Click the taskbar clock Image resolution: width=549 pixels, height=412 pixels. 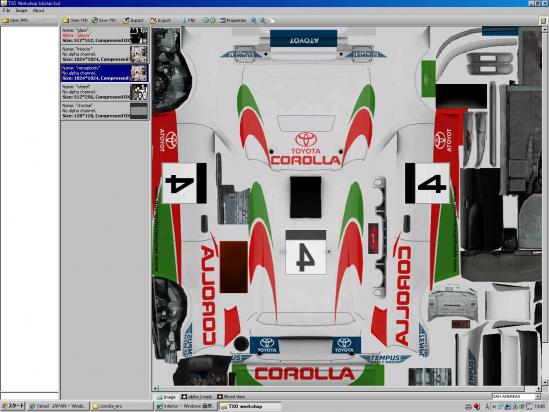tap(540, 406)
